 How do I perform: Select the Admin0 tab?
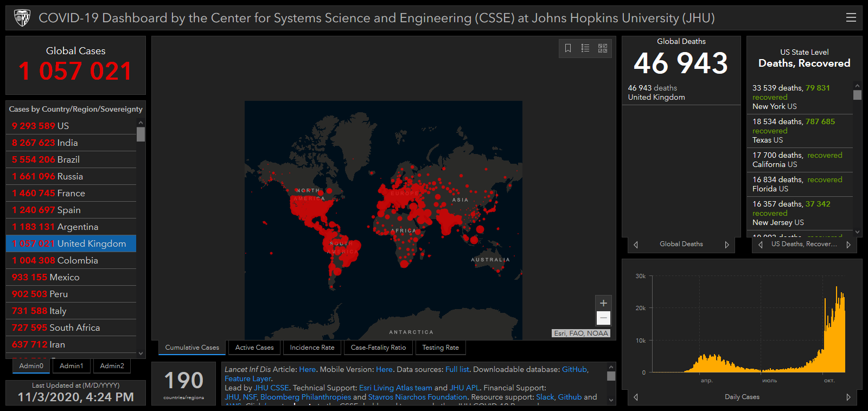(x=31, y=366)
